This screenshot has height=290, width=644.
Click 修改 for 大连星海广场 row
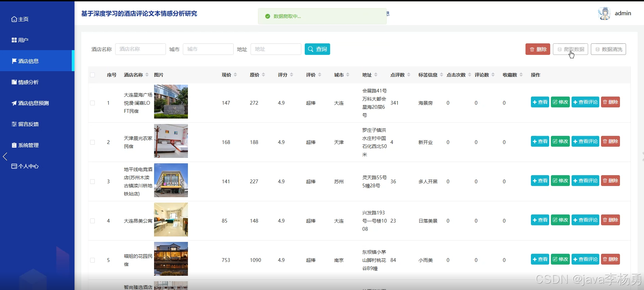click(560, 102)
